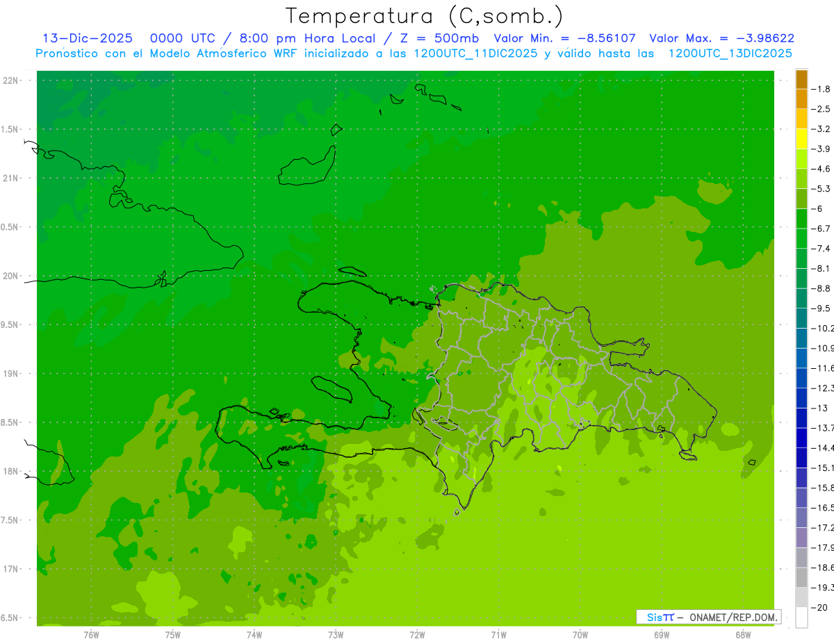Click the '-9.5' colorbar value

pos(821,308)
